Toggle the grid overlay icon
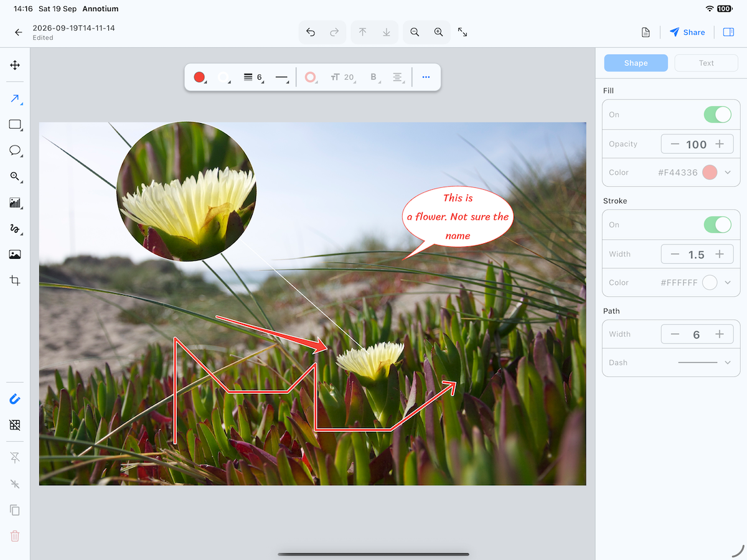 [x=15, y=425]
